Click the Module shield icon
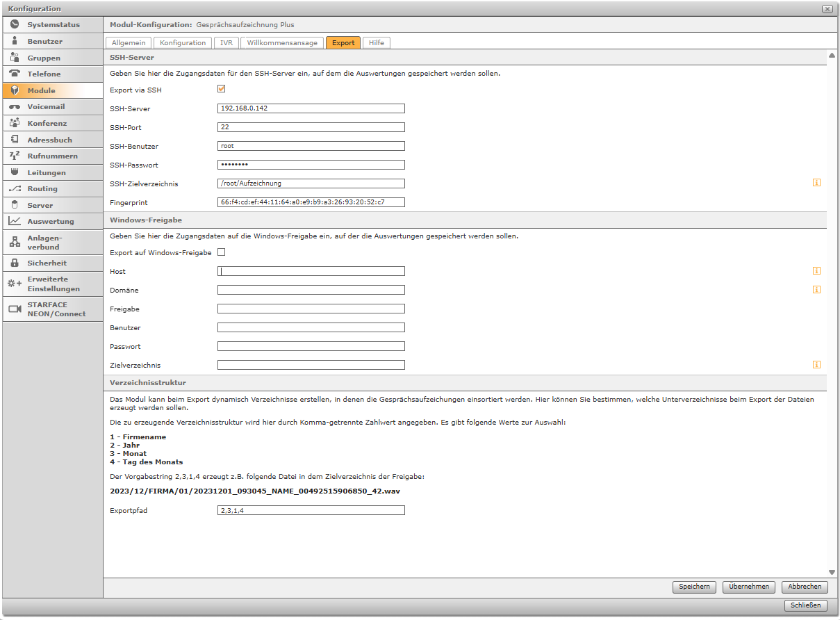This screenshot has width=840, height=620. 15,90
